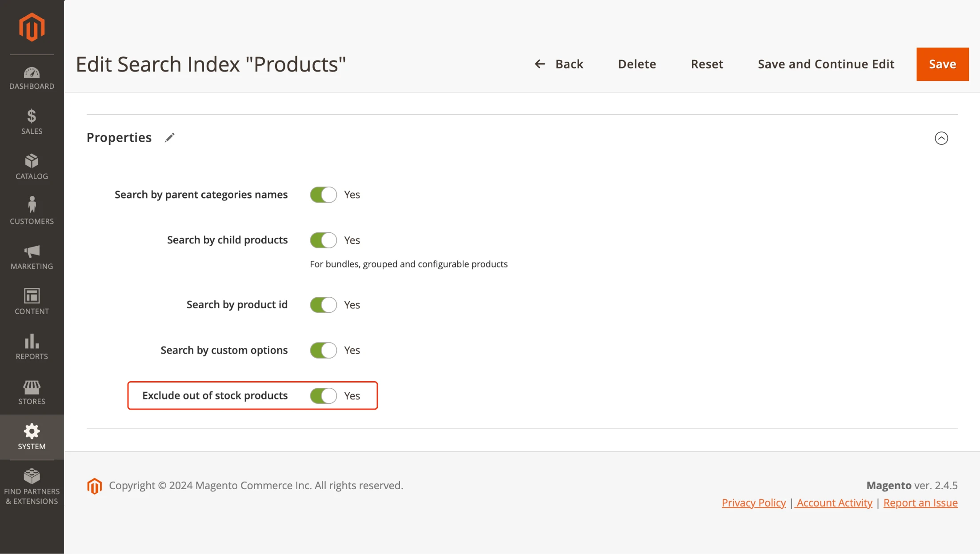This screenshot has height=554, width=980.
Task: Navigate to Reports section
Action: [31, 345]
